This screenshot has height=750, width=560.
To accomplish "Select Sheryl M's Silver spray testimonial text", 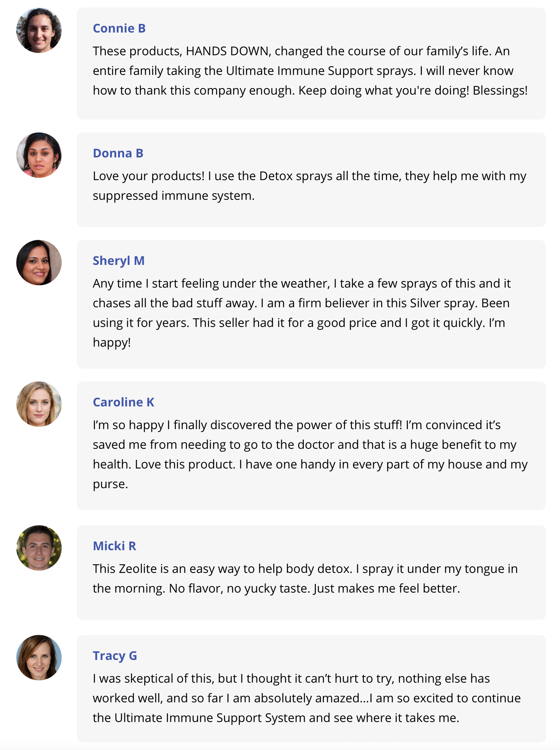I will tap(302, 313).
